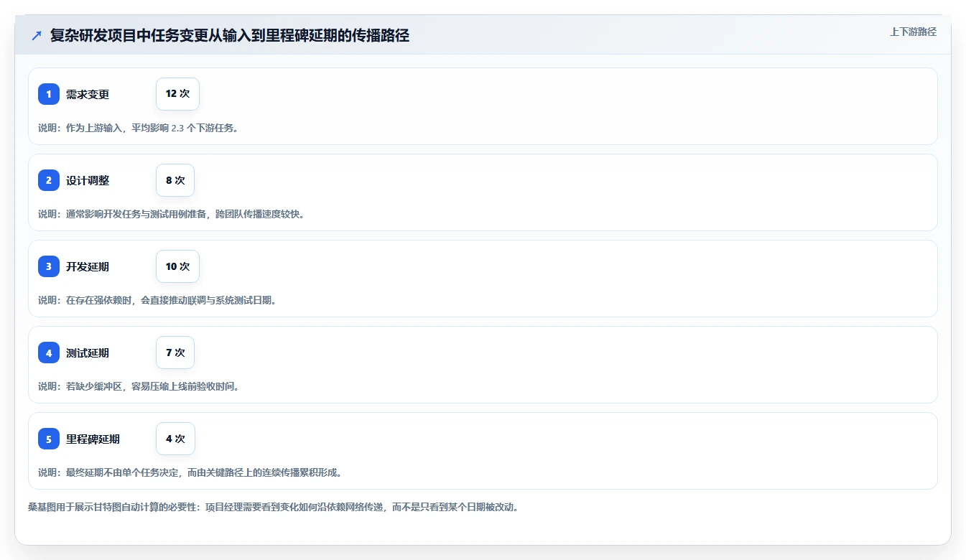This screenshot has width=966, height=560.
Task: Select the 开发延期 step label
Action: click(88, 266)
